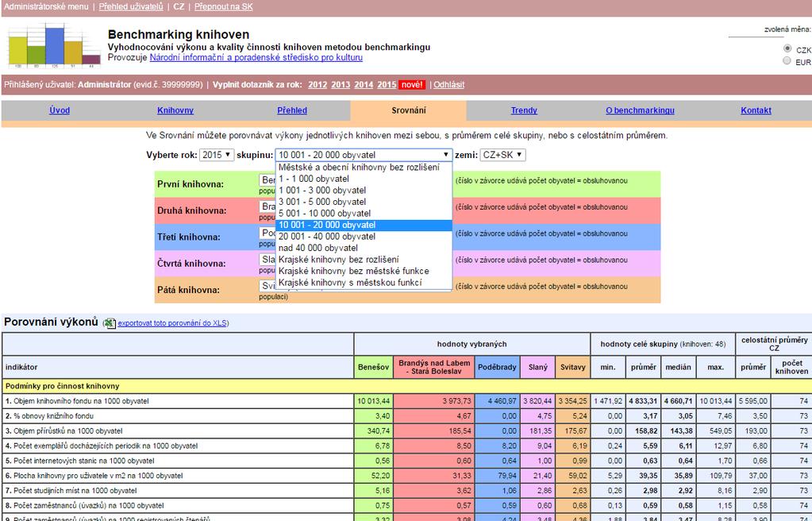Click the Podmínky pro činnost knihovny row
Viewport: 812px width, 521px height.
tap(406, 386)
